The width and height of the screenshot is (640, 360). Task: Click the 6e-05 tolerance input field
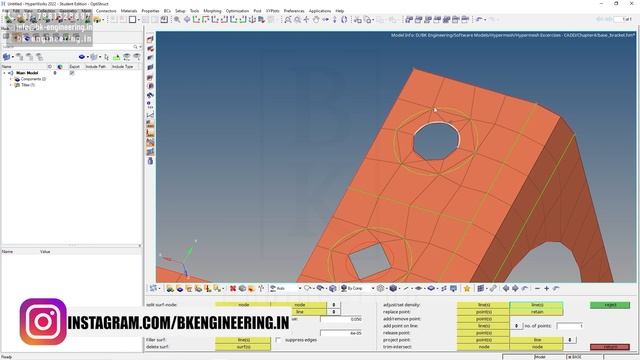(341, 333)
